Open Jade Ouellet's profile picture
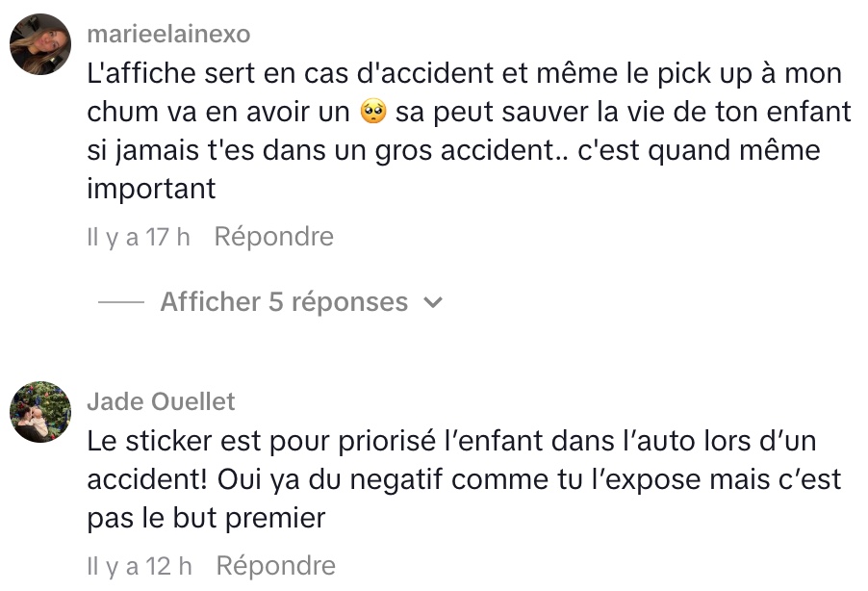 pos(39,411)
